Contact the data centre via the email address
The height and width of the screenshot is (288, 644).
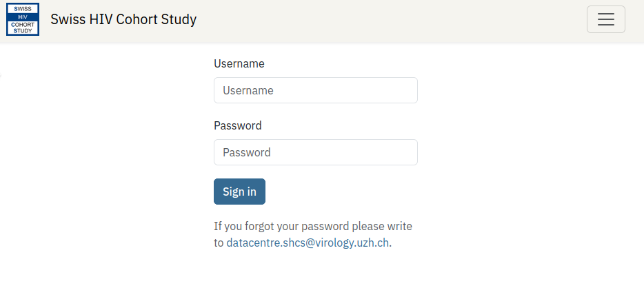308,243
